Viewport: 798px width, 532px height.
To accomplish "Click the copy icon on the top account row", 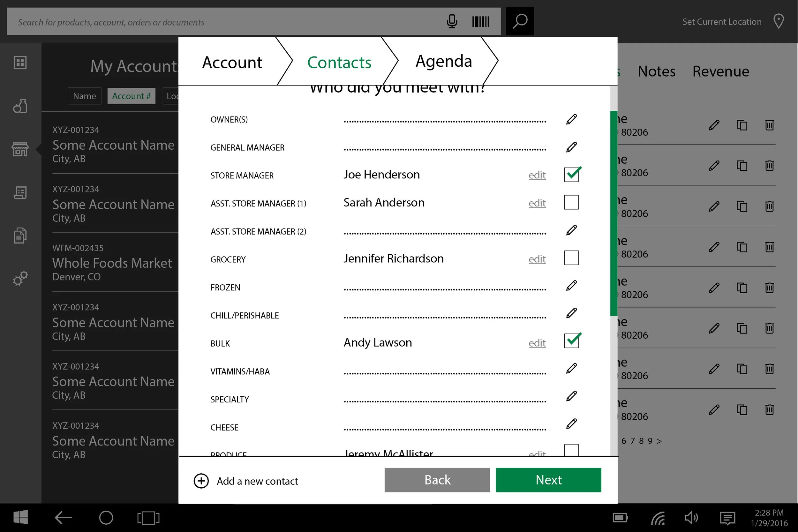I will [x=742, y=125].
